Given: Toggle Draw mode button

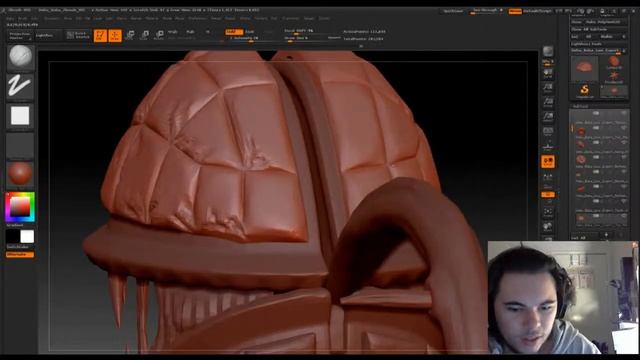Looking at the screenshot, I should point(115,36).
